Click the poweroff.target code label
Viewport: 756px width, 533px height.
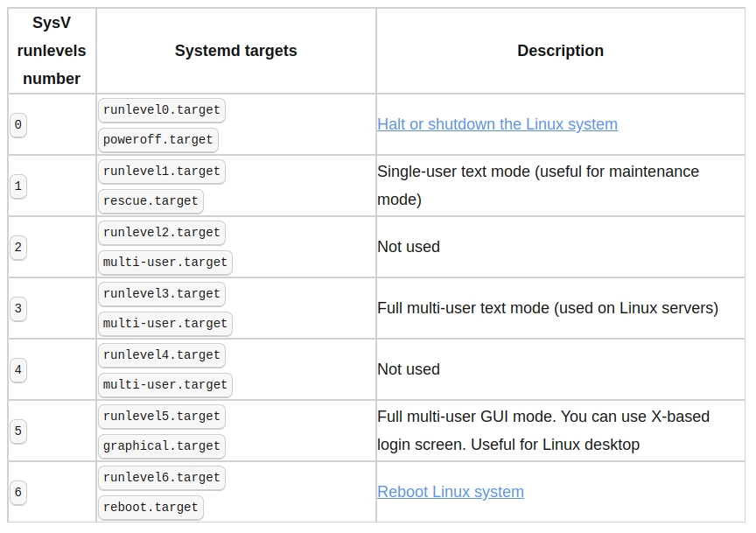coord(157,140)
